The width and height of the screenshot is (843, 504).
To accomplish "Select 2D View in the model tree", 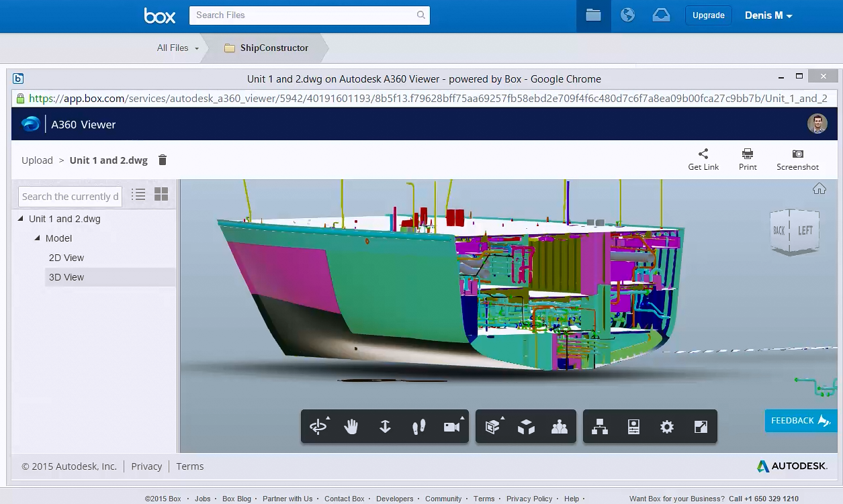I will [x=66, y=258].
